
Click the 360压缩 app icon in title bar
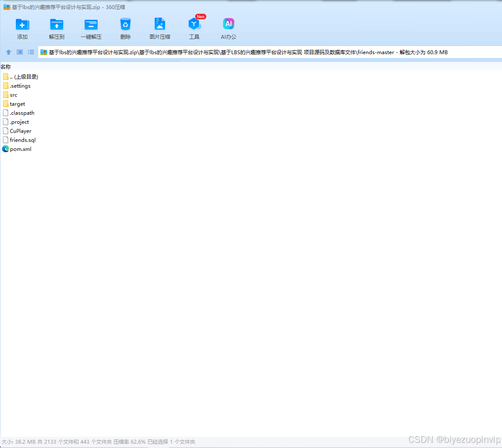point(7,7)
